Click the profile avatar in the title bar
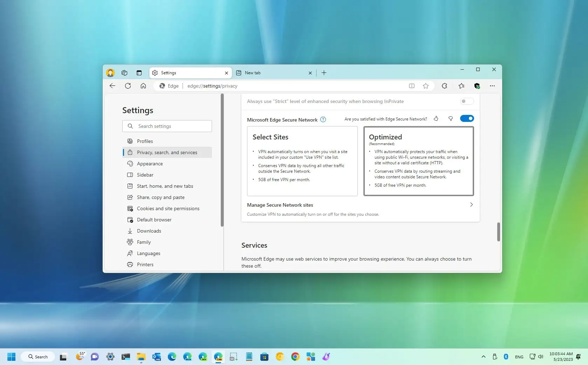Viewport: 588px width, 365px height. (x=110, y=73)
